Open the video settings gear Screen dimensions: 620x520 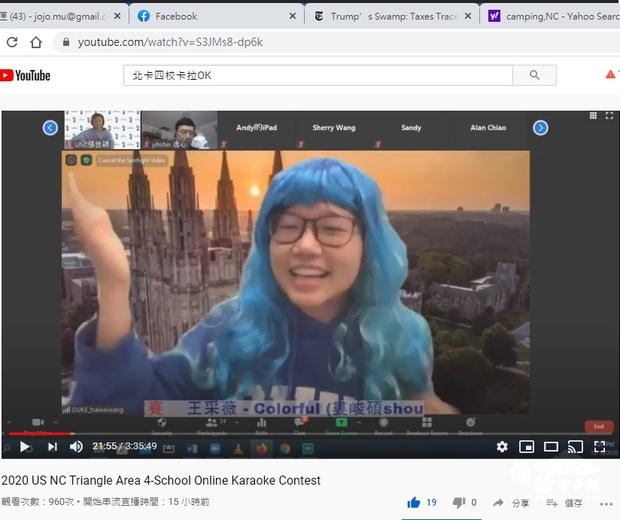(x=502, y=446)
